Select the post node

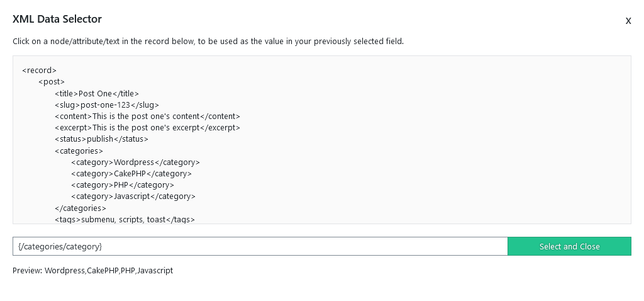pyautogui.click(x=52, y=82)
